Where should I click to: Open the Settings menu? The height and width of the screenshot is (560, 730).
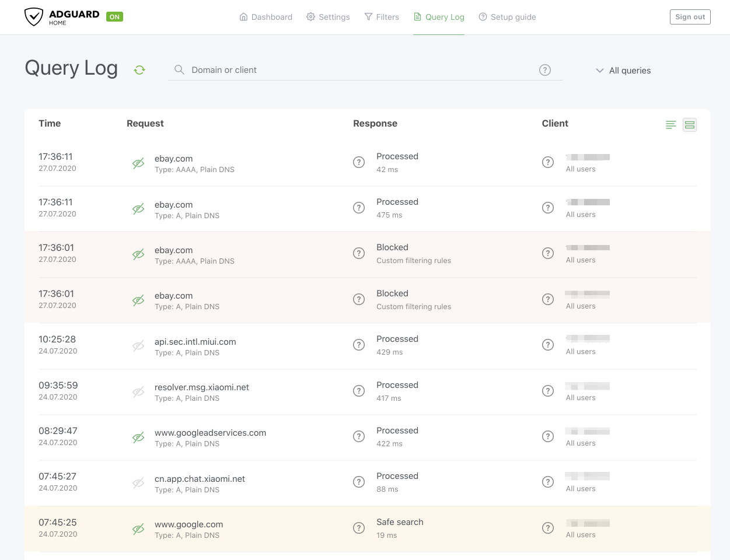point(328,17)
